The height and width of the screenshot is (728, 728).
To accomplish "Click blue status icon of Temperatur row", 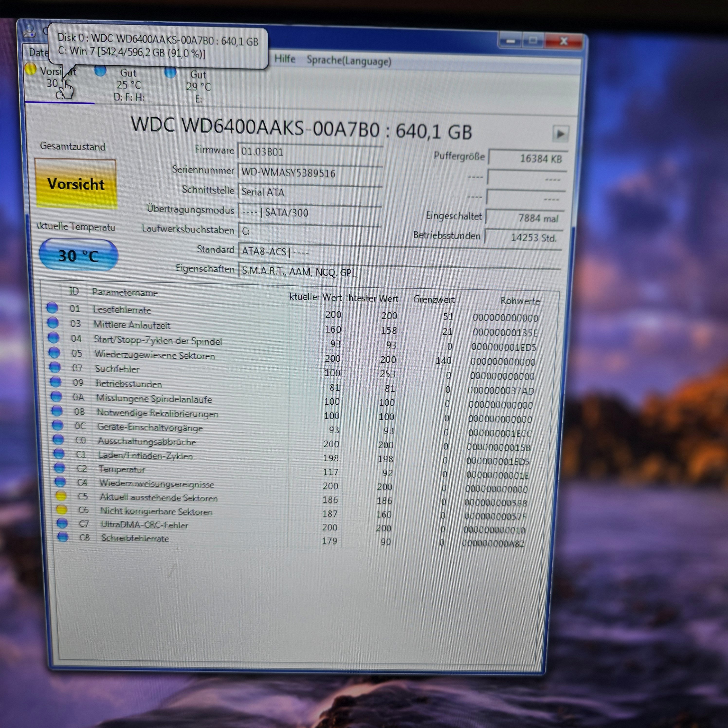I will [x=60, y=468].
